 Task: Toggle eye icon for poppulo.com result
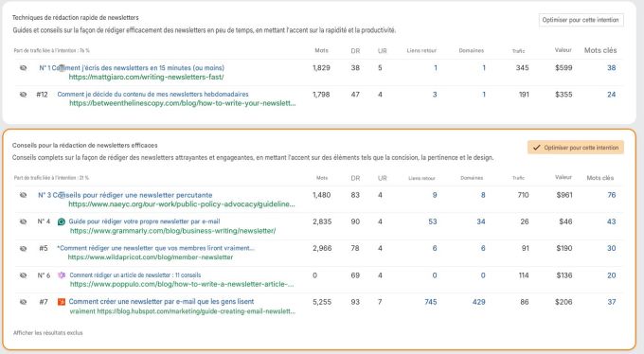coord(23,275)
